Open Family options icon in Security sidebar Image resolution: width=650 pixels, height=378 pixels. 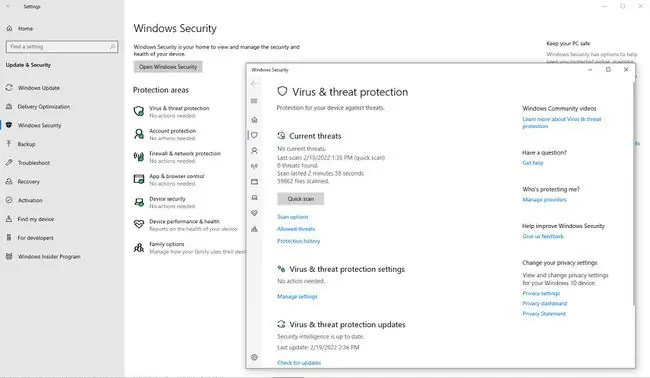tap(254, 229)
